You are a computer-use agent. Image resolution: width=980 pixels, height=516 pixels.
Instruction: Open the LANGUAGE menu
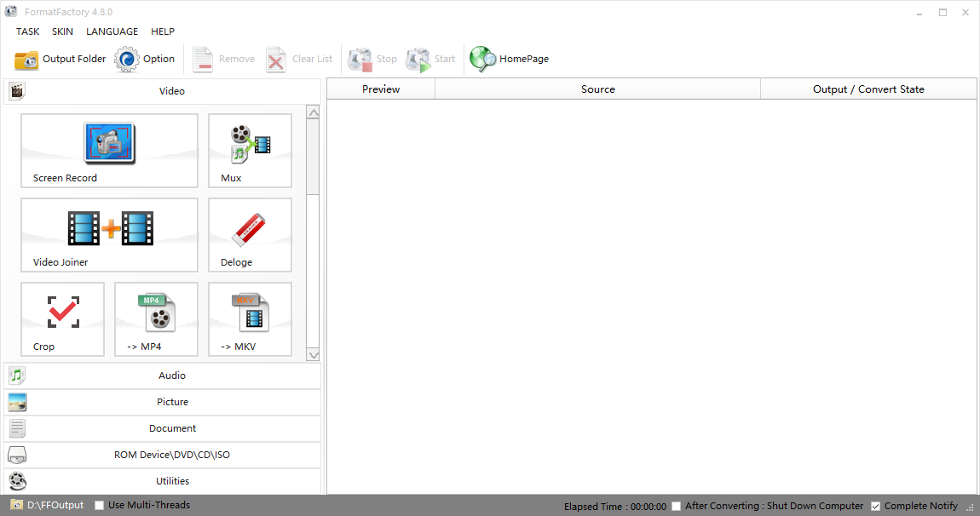[112, 32]
